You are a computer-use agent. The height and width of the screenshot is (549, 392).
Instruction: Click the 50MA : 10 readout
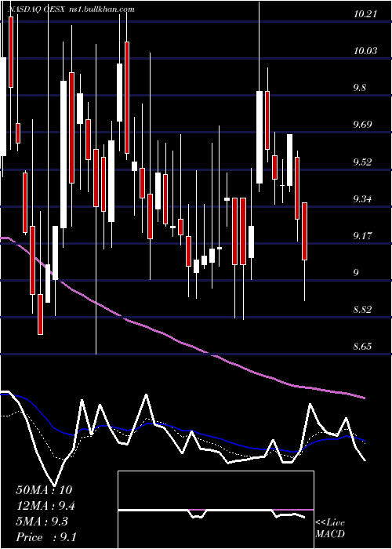[44, 490]
